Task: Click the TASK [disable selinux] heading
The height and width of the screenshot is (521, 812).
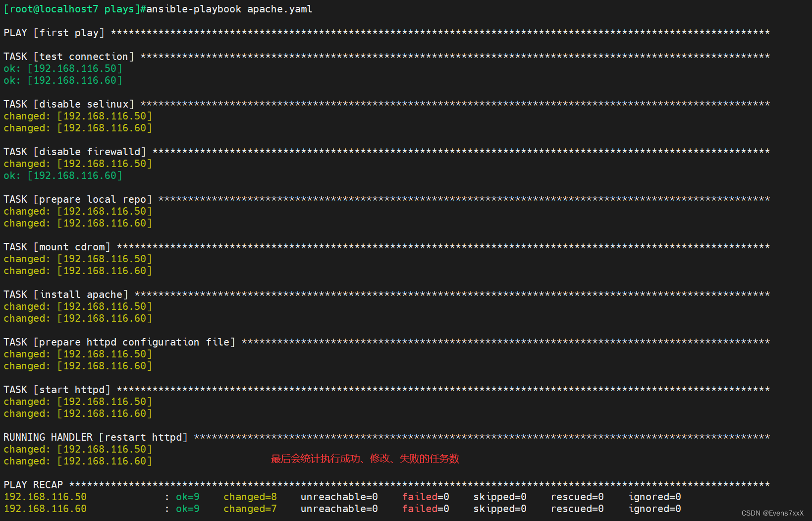Action: coord(69,104)
